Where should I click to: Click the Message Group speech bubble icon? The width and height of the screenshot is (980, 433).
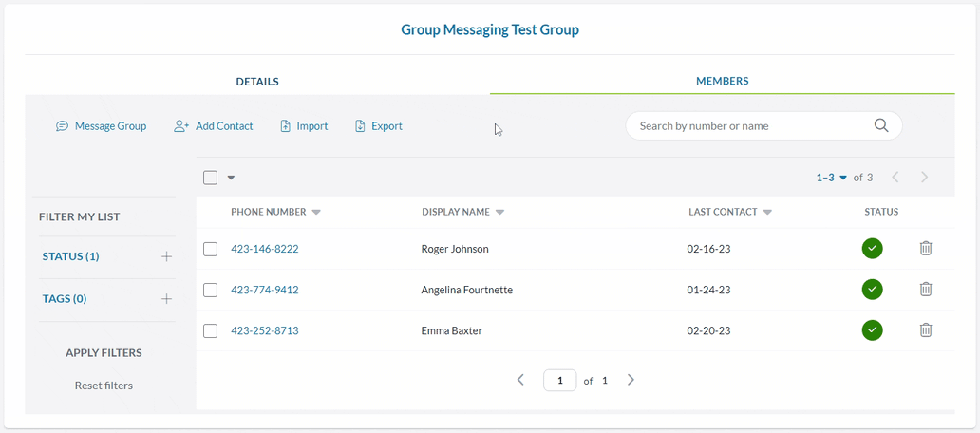[x=62, y=126]
